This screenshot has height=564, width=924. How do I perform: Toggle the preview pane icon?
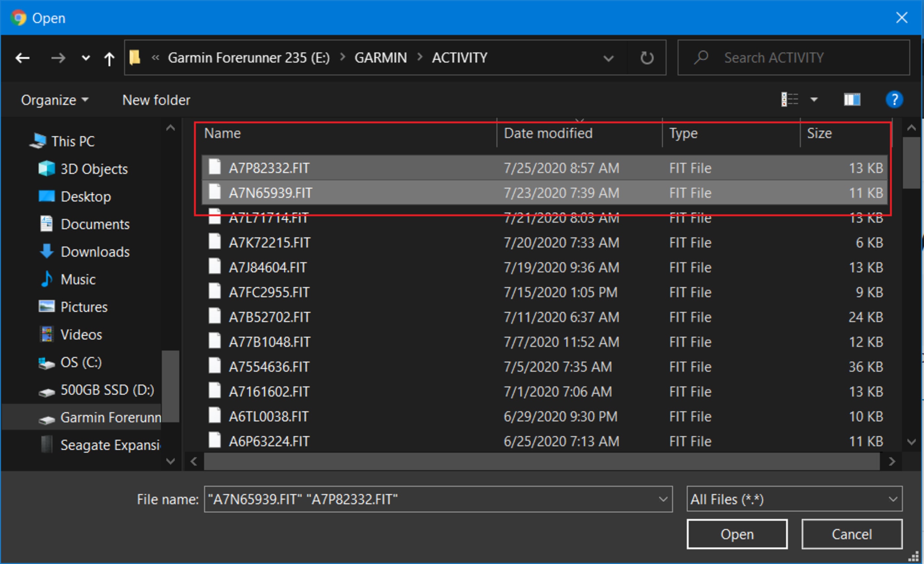click(852, 100)
